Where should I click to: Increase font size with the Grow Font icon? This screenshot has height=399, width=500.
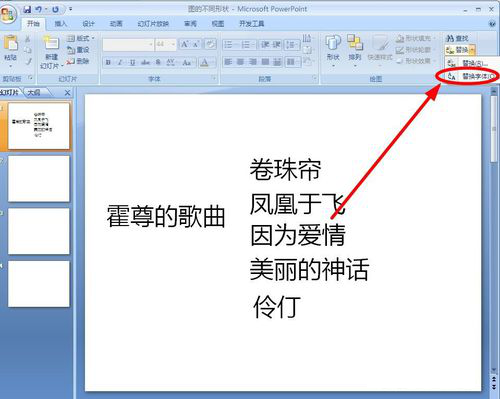tap(184, 44)
